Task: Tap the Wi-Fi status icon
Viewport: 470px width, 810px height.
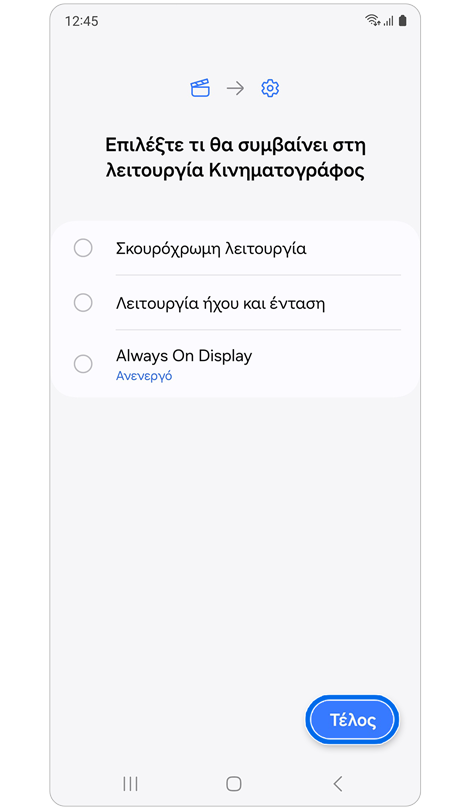Action: tap(372, 20)
